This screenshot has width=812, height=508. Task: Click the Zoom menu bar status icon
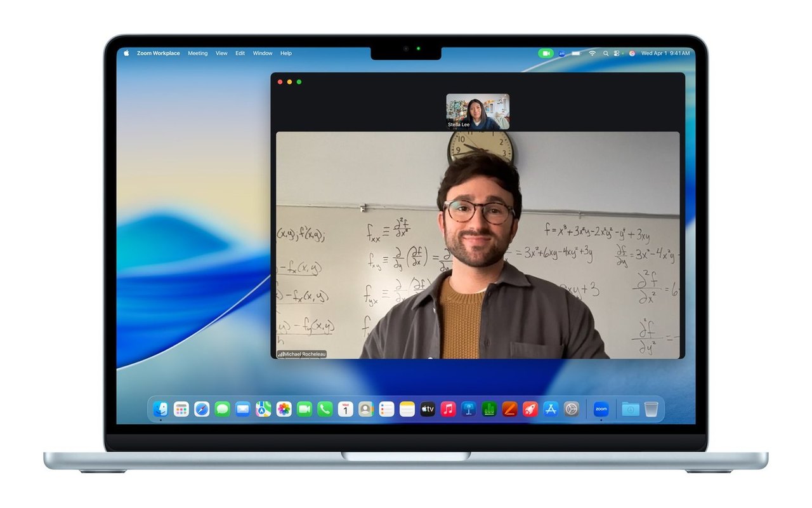561,53
